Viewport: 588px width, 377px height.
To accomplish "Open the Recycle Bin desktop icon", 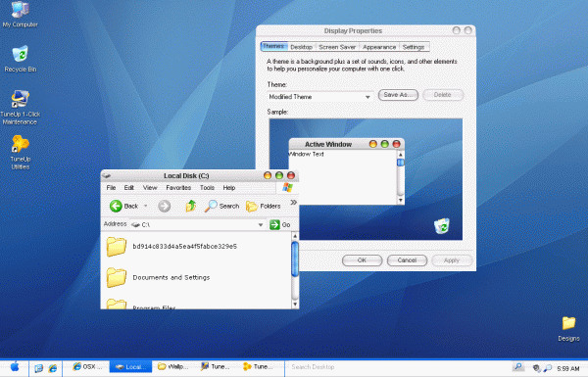I will tap(21, 59).
